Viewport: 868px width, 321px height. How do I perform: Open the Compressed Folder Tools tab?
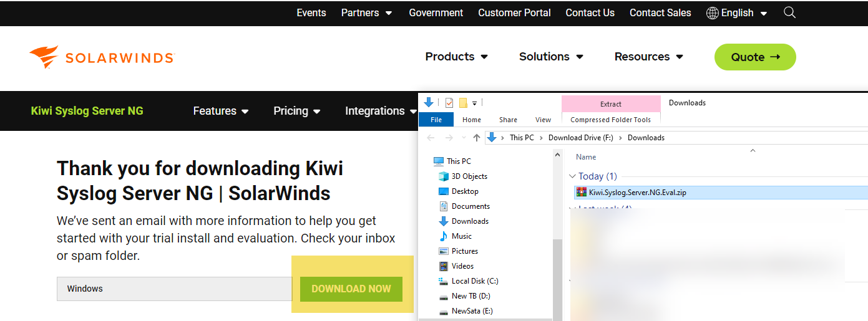click(610, 120)
